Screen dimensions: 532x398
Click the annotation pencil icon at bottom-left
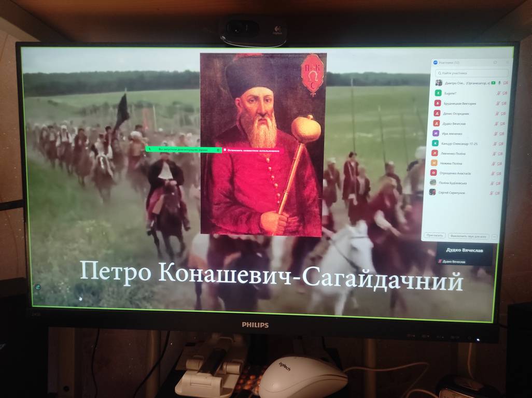coord(38,287)
